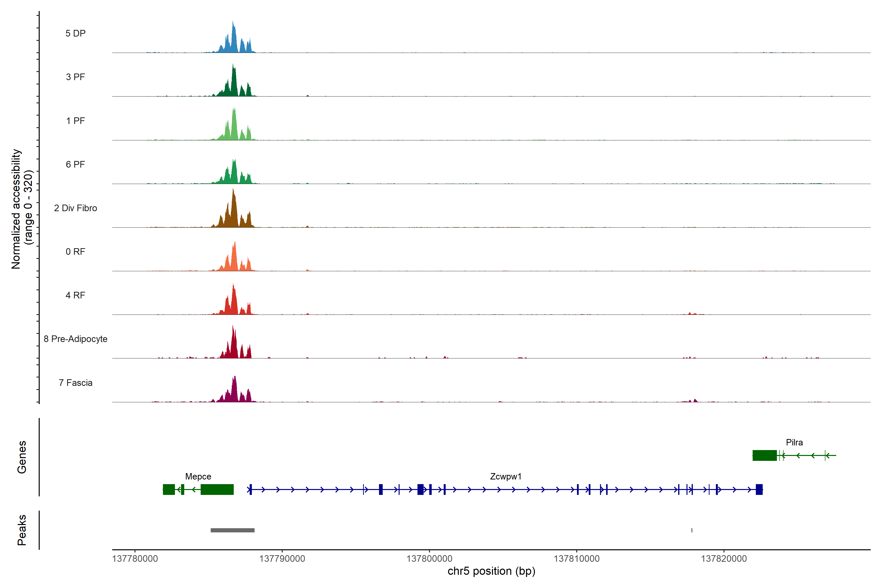Click the large green Pilra exon block
Screen dimensions: 882x588
[765, 456]
